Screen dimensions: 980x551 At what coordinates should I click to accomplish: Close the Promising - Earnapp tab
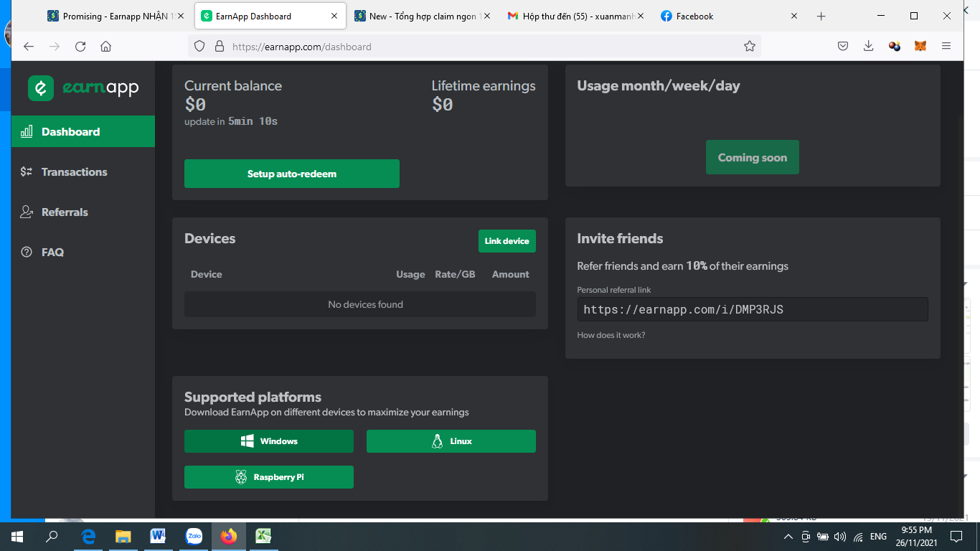pos(180,16)
